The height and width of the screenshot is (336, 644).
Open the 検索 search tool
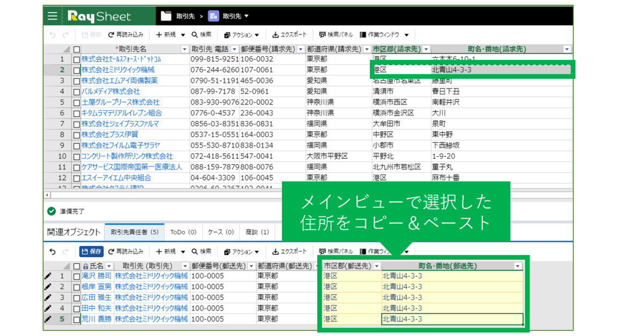click(x=201, y=34)
